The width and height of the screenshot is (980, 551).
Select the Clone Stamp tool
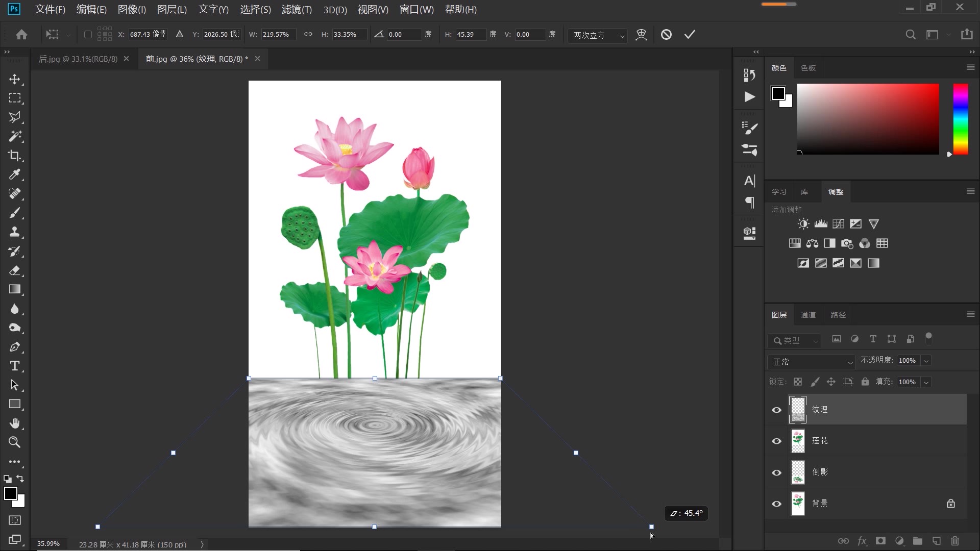[x=14, y=232]
